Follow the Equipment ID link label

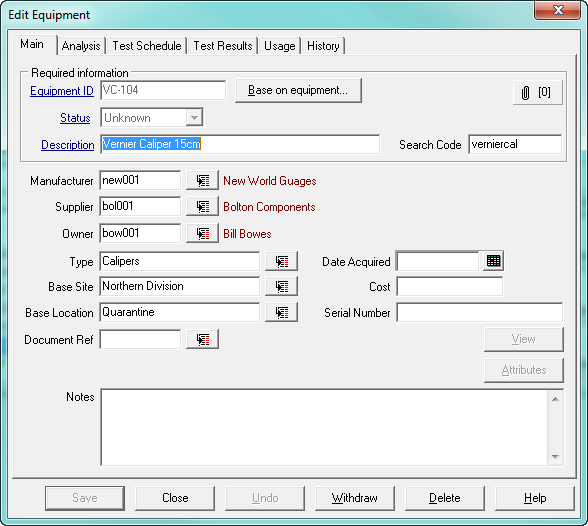click(62, 91)
